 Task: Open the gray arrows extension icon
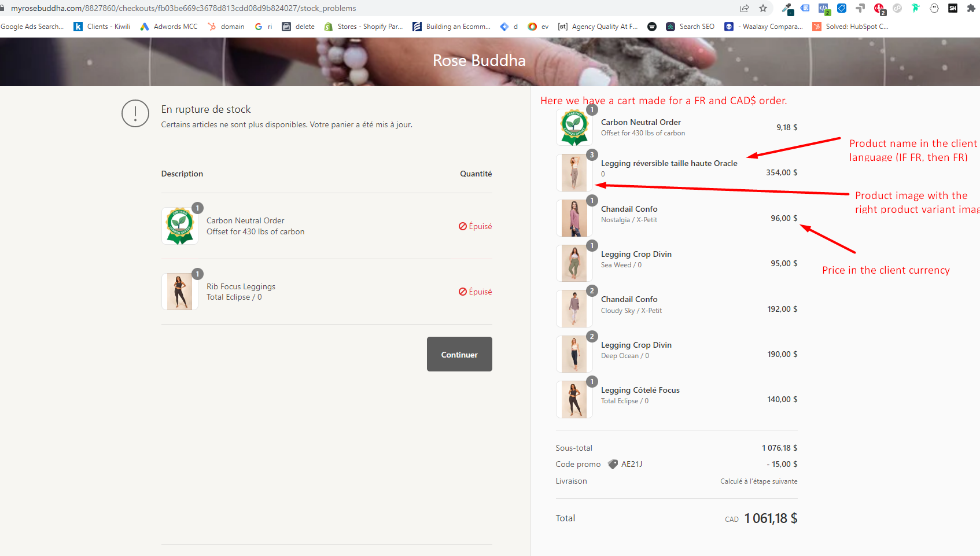coord(860,8)
